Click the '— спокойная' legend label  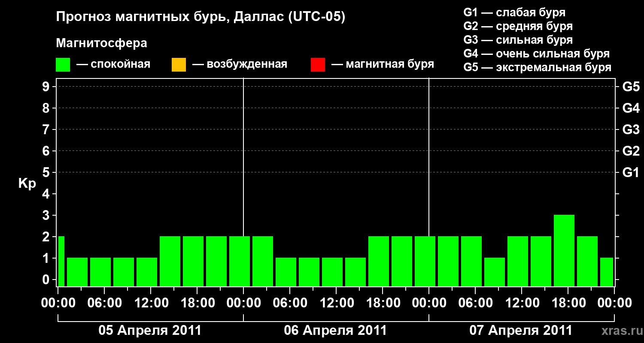tap(113, 65)
